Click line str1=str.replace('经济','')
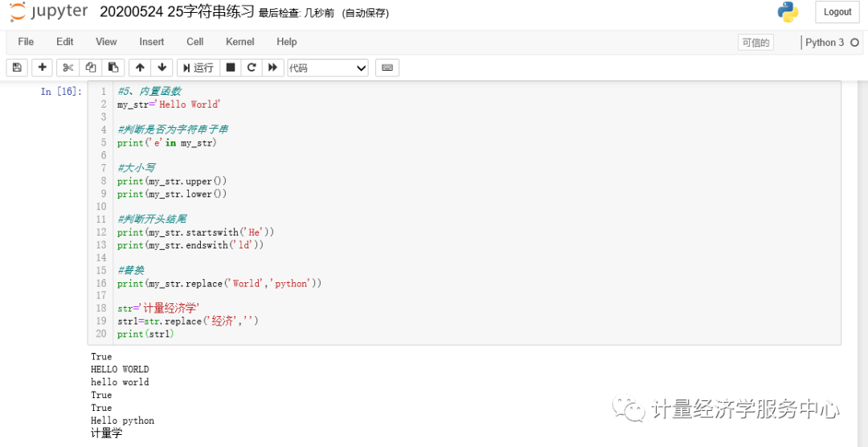 [x=187, y=321]
